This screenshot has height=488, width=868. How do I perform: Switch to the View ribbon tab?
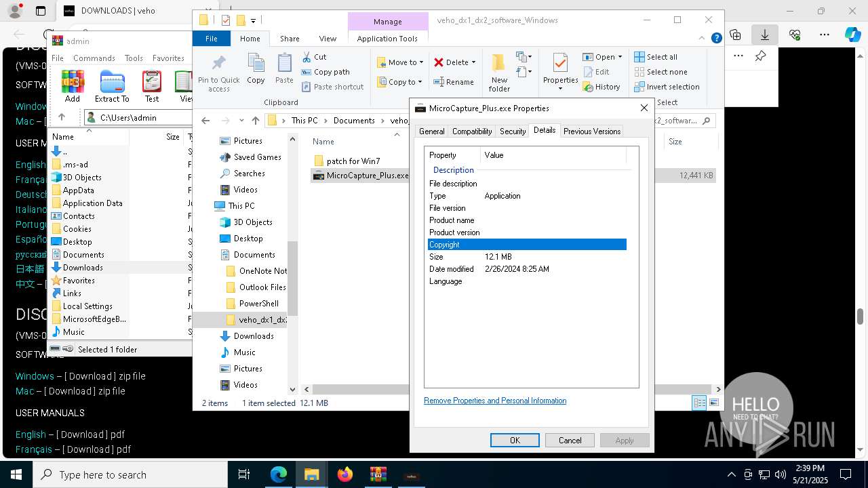pyautogui.click(x=328, y=39)
